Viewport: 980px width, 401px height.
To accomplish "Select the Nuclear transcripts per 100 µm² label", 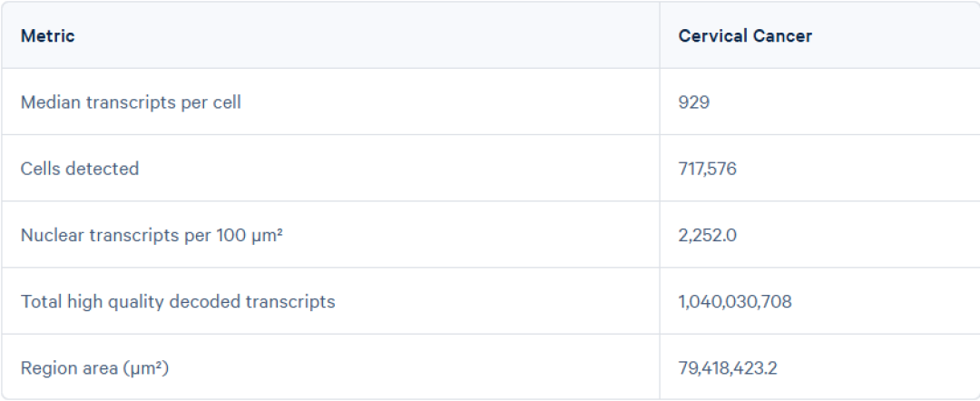I will pos(152,236).
